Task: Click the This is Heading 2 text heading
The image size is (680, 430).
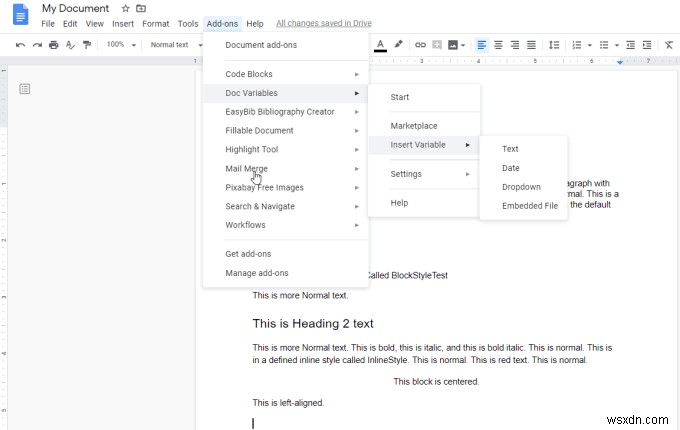Action: (313, 323)
